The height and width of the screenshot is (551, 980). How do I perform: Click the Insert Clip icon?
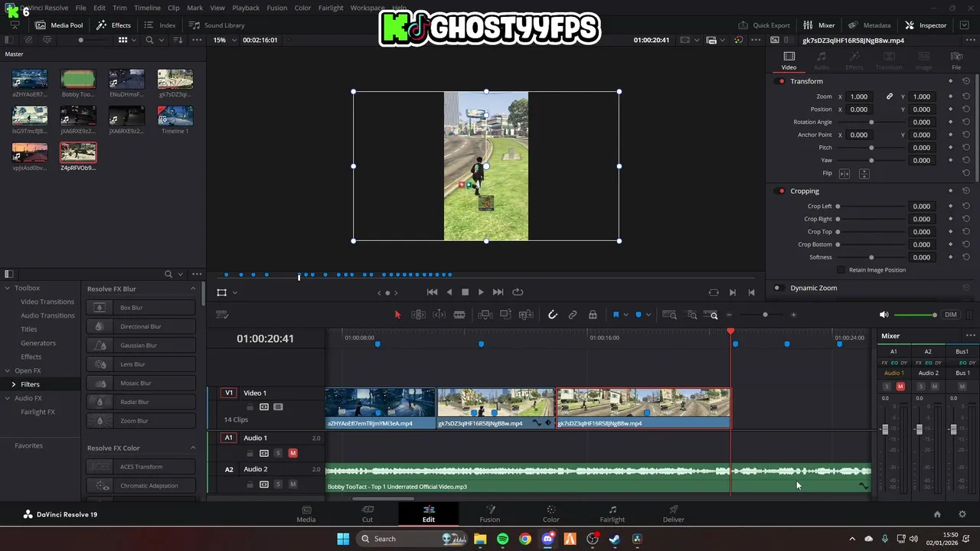pos(485,315)
